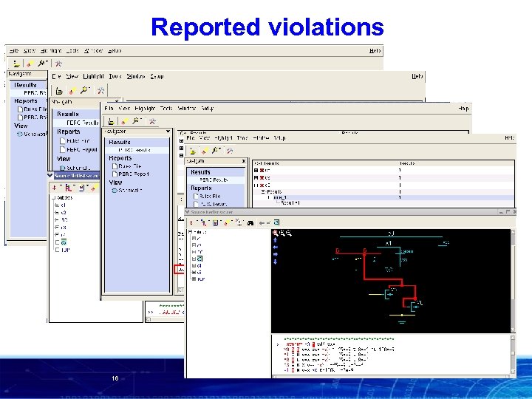Open the File menu in the front window
Image resolution: width=532 pixels, height=399 pixels.
tap(191, 138)
